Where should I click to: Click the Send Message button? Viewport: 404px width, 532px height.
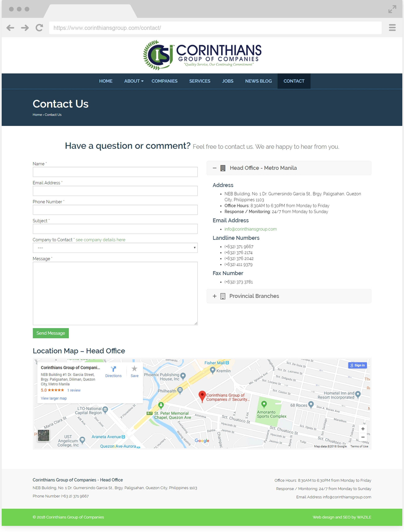click(x=51, y=333)
